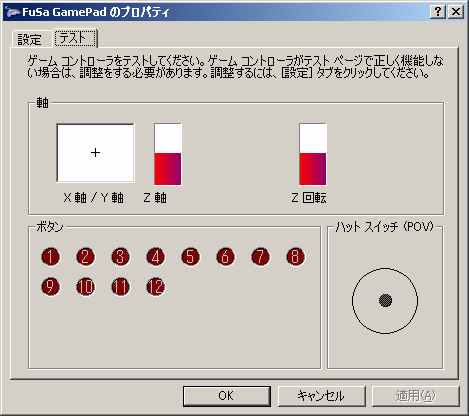Click the Z 軸 label
The width and height of the screenshot is (469, 416).
click(x=155, y=198)
